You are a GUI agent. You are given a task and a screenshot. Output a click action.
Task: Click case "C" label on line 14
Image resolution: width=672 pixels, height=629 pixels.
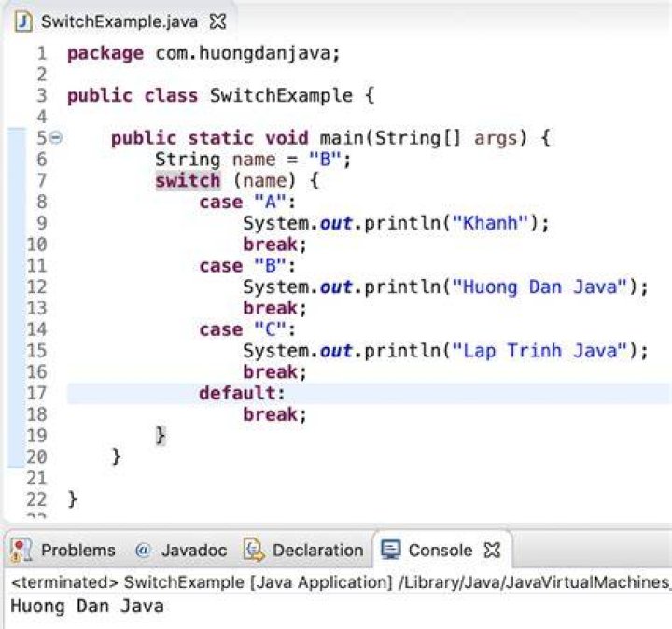tap(247, 330)
